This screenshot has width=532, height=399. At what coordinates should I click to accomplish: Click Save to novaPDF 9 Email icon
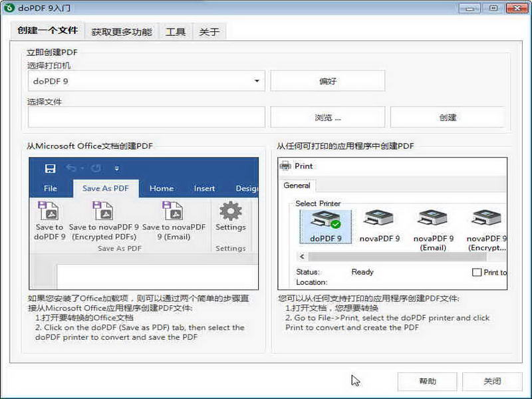coord(172,211)
